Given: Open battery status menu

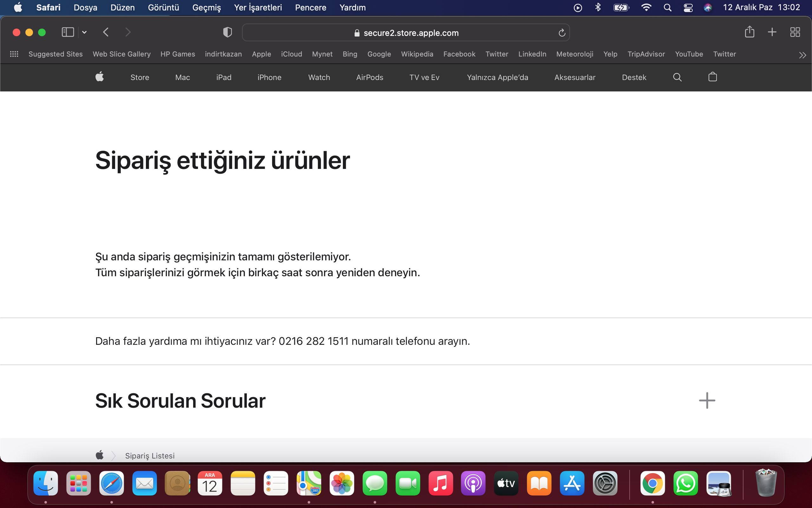Looking at the screenshot, I should [x=621, y=7].
